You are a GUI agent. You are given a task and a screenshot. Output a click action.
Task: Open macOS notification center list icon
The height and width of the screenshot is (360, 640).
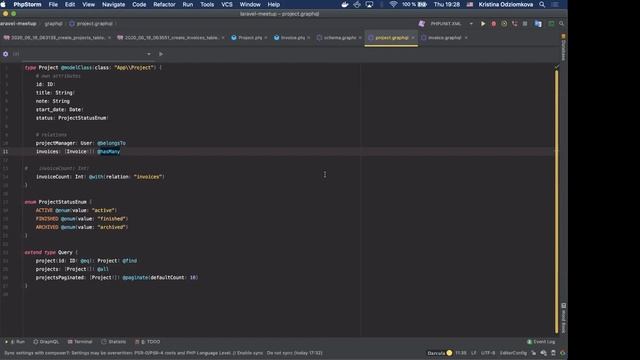point(555,4)
